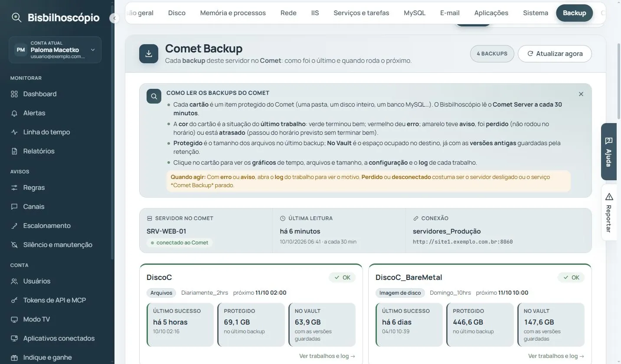The width and height of the screenshot is (621, 364).
Task: Click the Alertas bell icon
Action: pyautogui.click(x=14, y=113)
